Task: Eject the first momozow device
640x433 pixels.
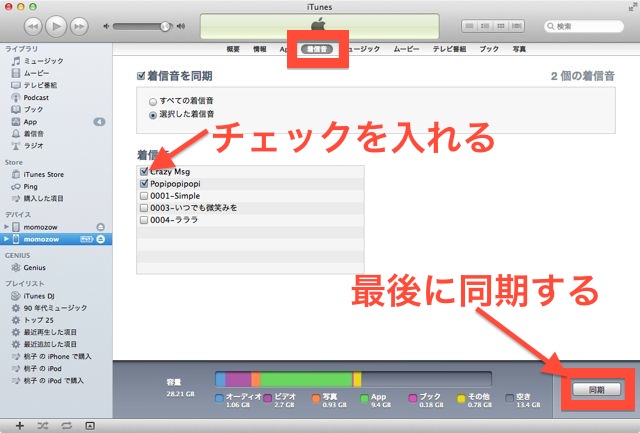Action: pos(100,227)
